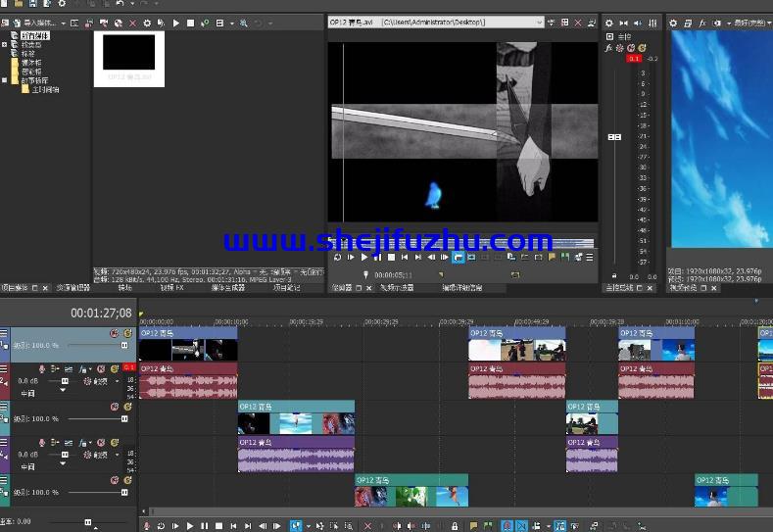Switch to the Video FX tab
773x532 pixels.
(172, 287)
